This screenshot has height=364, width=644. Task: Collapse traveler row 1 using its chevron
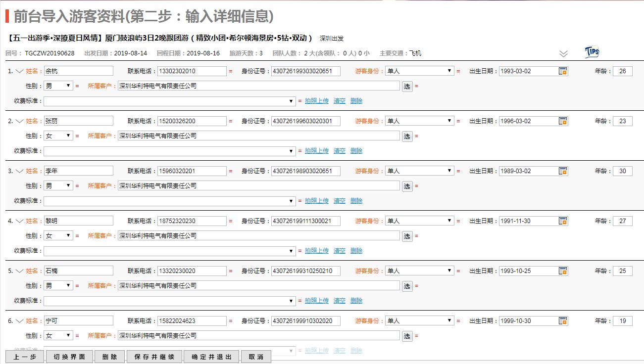coord(20,71)
